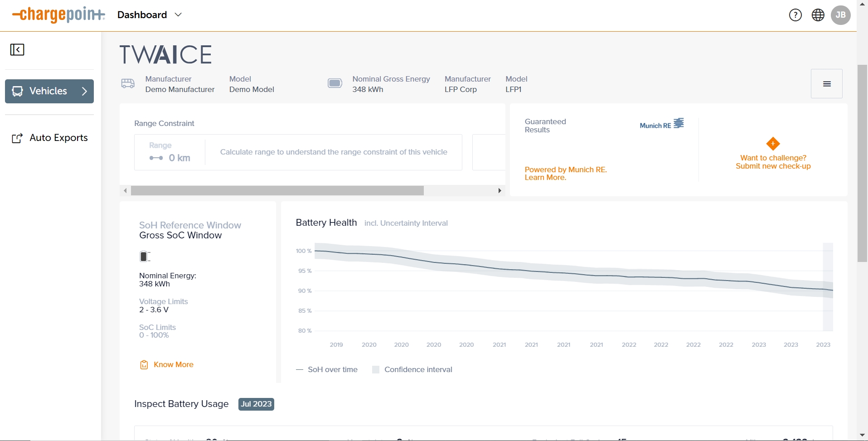Click the page scrollbar up arrow

click(x=862, y=4)
